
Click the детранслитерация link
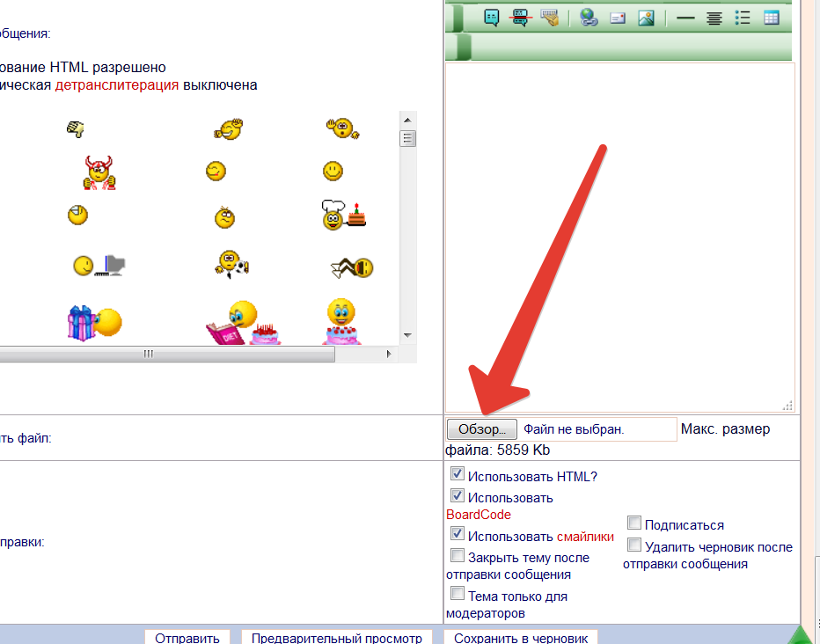[117, 85]
